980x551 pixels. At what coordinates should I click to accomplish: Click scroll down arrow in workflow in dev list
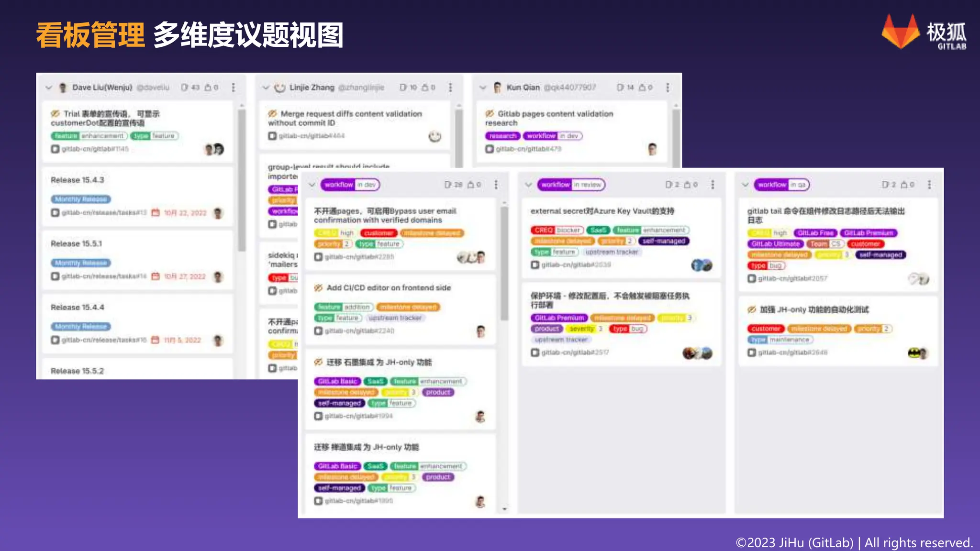click(x=504, y=509)
